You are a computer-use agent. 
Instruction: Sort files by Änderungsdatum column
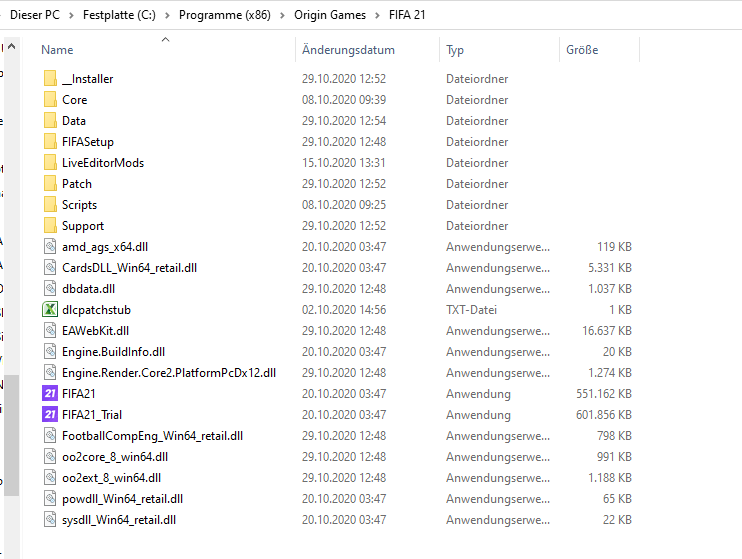point(348,50)
